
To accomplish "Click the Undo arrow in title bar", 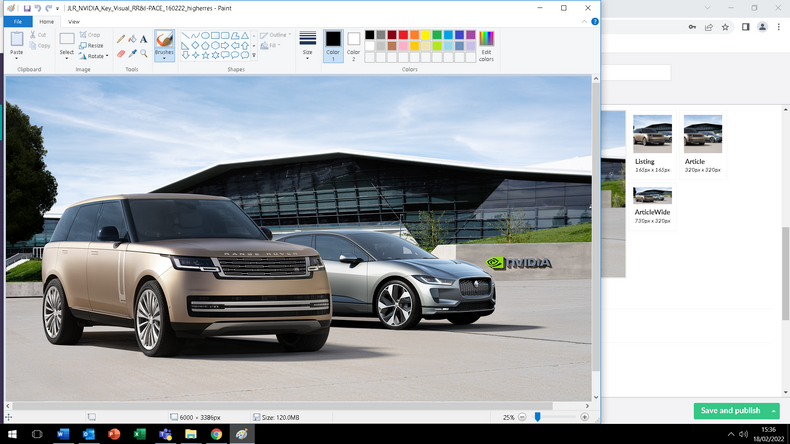I will tap(38, 8).
